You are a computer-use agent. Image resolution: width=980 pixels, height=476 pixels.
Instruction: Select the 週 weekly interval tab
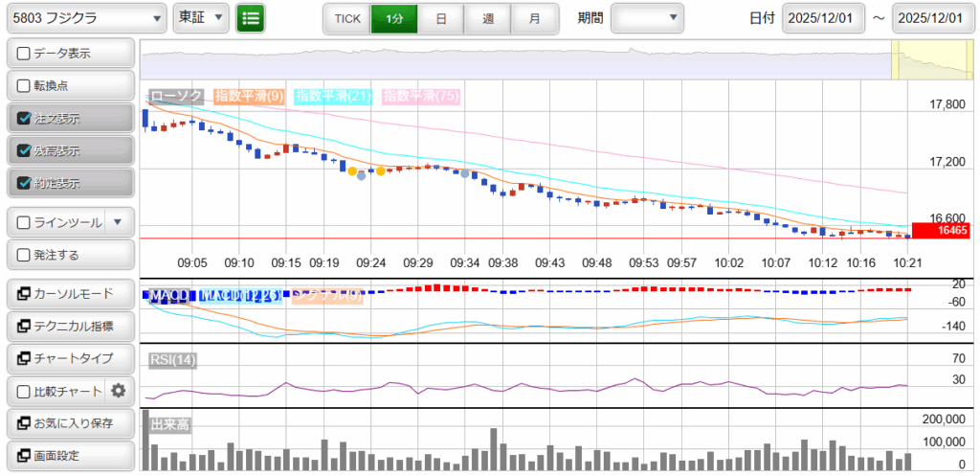coord(488,18)
